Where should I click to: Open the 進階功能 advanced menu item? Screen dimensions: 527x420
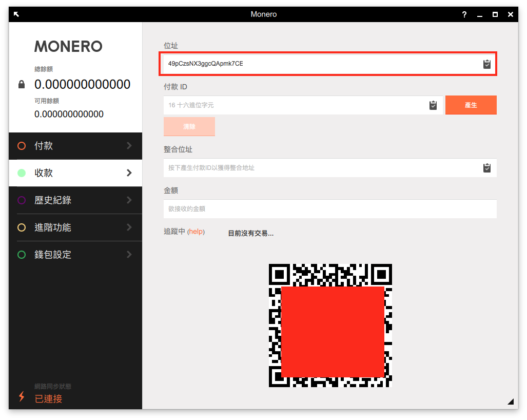click(75, 227)
